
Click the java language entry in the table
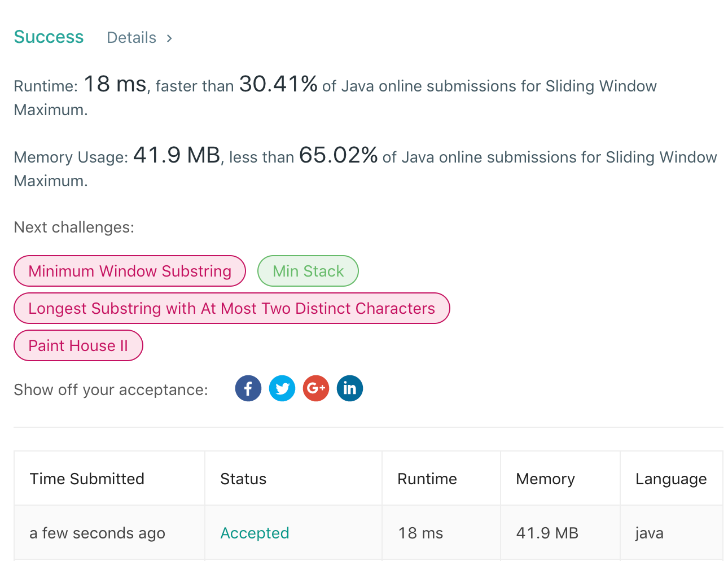tap(649, 532)
